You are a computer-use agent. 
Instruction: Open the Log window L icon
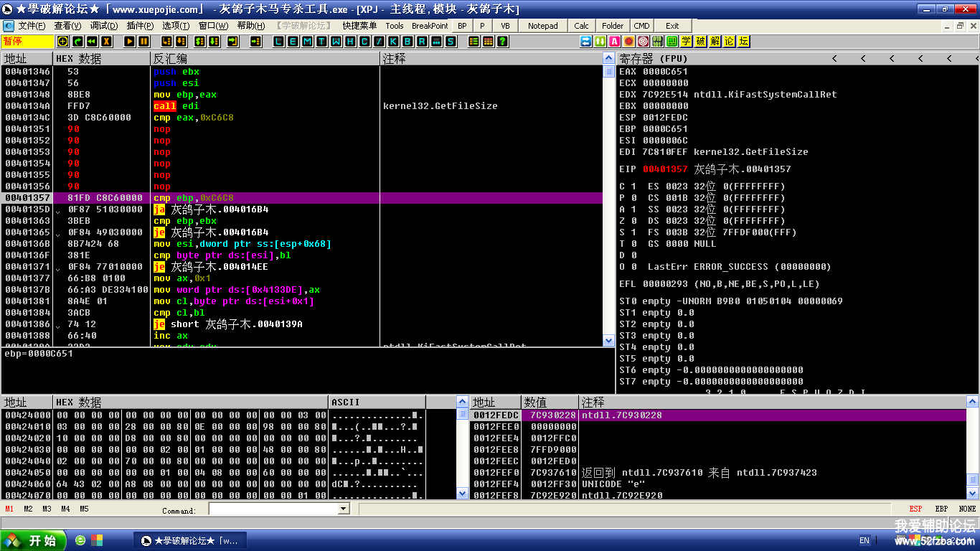tap(278, 42)
